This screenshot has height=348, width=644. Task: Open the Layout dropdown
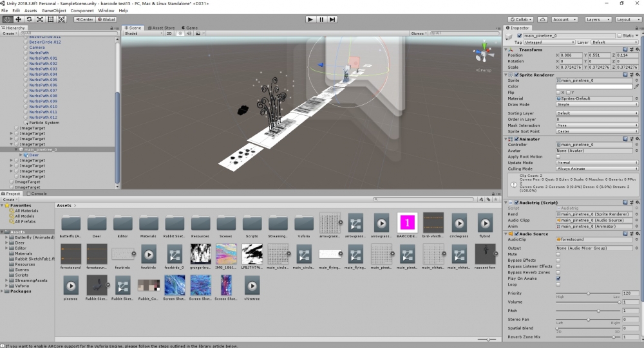tap(628, 19)
